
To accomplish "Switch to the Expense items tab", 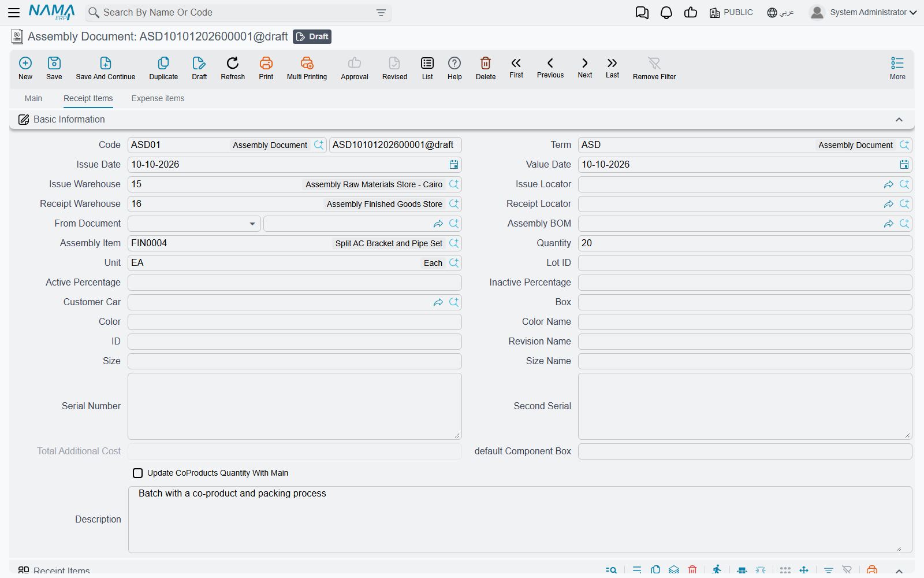I will point(158,98).
